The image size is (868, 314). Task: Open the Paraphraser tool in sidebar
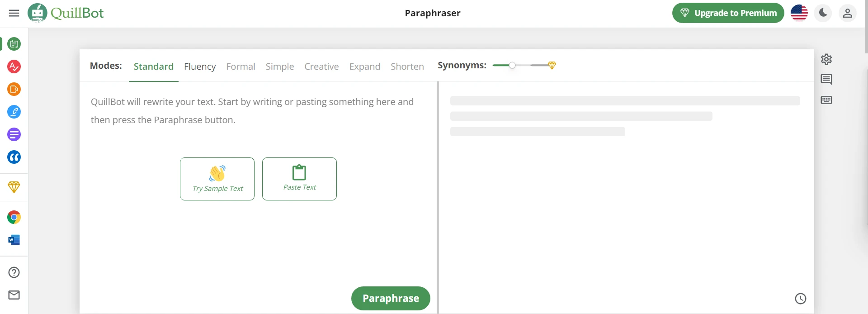pyautogui.click(x=14, y=44)
